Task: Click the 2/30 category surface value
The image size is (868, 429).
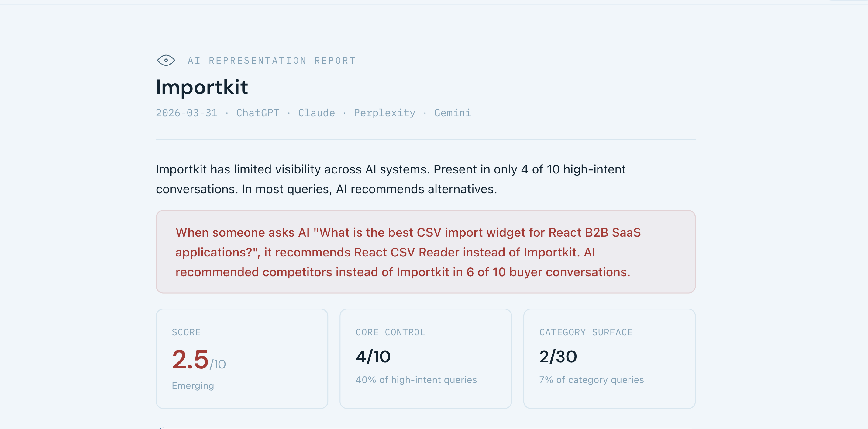Action: pyautogui.click(x=558, y=357)
